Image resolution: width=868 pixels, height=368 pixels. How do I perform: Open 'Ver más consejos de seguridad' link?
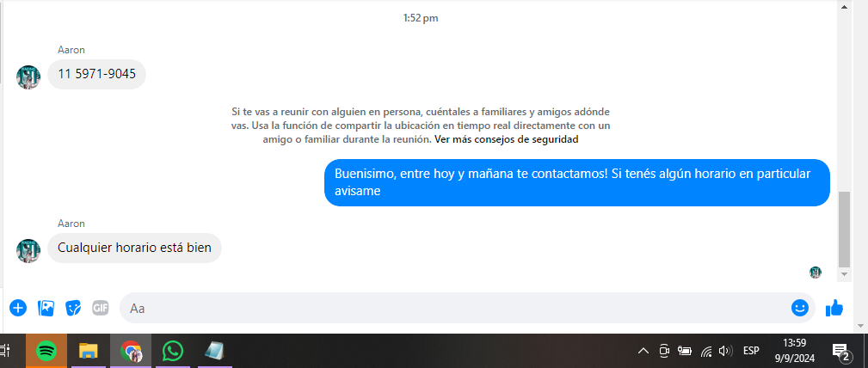[x=506, y=139]
